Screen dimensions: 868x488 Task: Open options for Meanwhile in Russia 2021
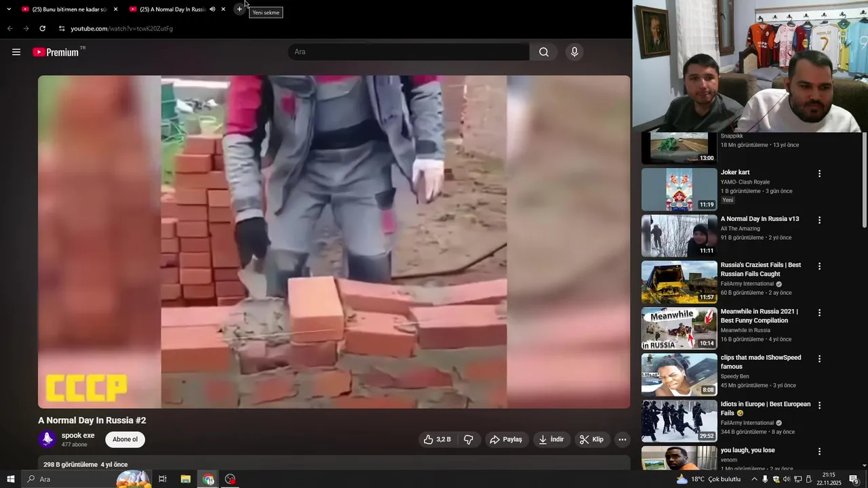pos(819,313)
